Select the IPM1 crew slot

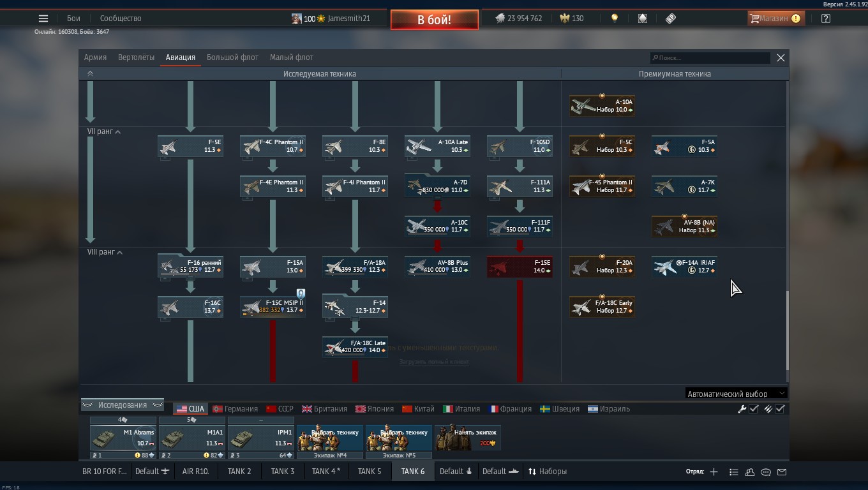point(261,438)
